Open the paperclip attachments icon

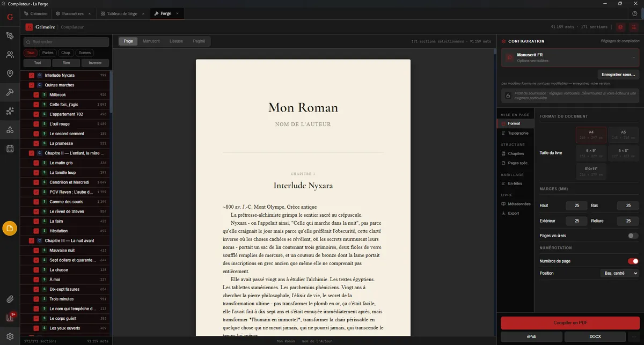[10, 299]
